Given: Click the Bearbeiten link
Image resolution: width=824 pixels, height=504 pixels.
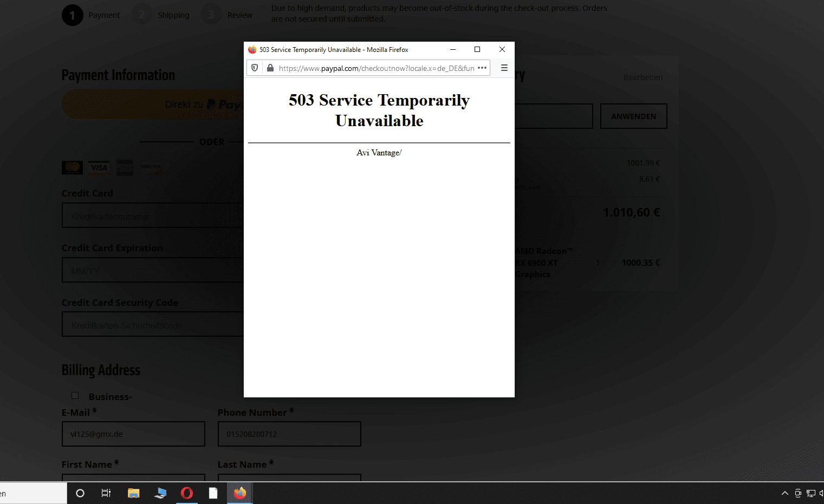Looking at the screenshot, I should tap(643, 77).
